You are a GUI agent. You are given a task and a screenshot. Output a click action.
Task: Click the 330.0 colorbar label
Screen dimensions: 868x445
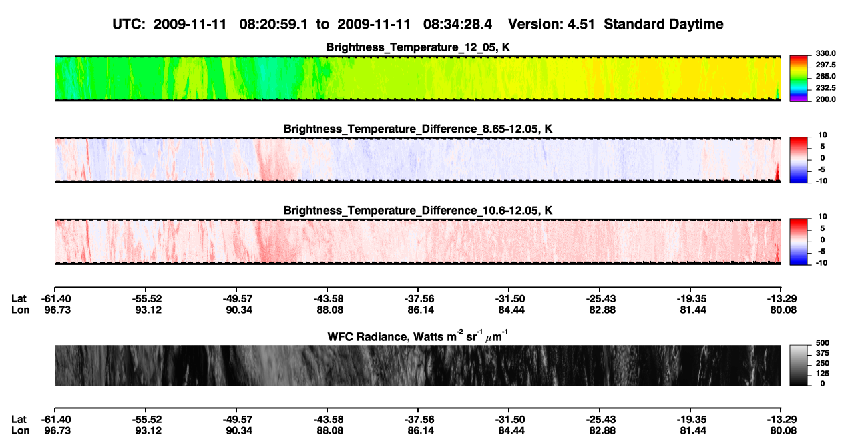pos(826,54)
